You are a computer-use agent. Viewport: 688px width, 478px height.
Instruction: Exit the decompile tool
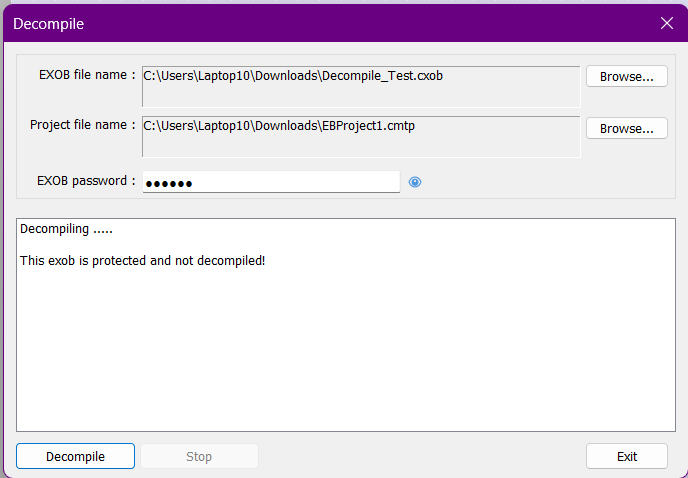[626, 456]
